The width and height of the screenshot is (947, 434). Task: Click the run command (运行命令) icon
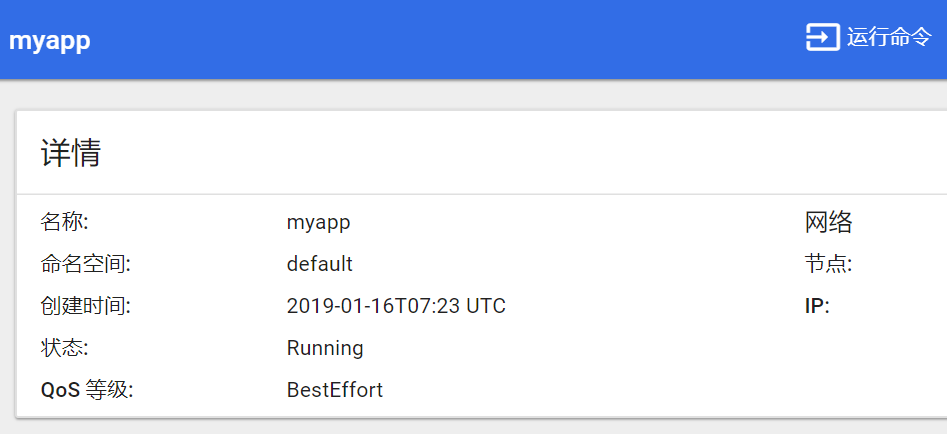coord(823,37)
